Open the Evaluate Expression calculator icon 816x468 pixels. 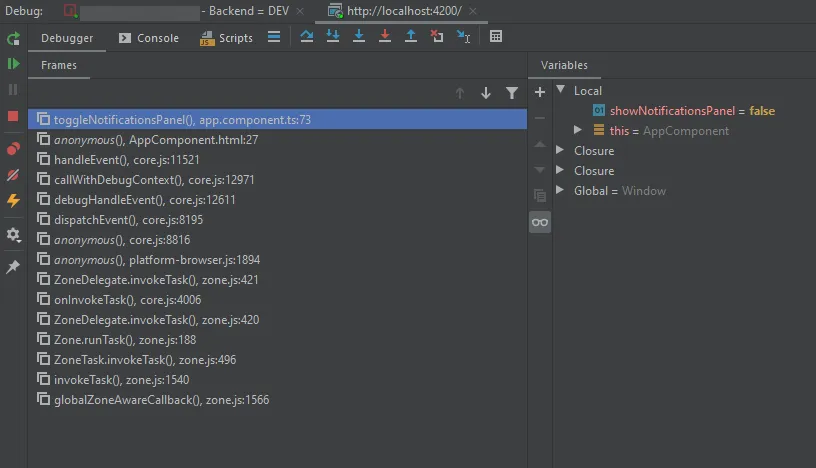(x=496, y=36)
